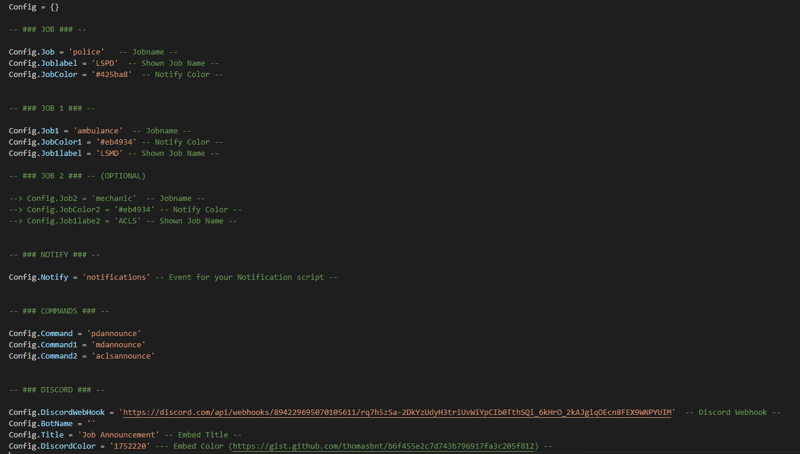Click the '### JOB 2 ###' OPTIONAL comment
Image resolution: width=800 pixels, height=454 pixels.
click(x=77, y=175)
